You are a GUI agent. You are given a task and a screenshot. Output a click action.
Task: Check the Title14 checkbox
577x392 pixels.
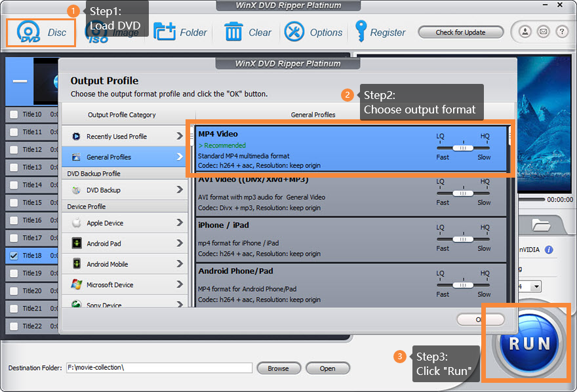pyautogui.click(x=14, y=185)
